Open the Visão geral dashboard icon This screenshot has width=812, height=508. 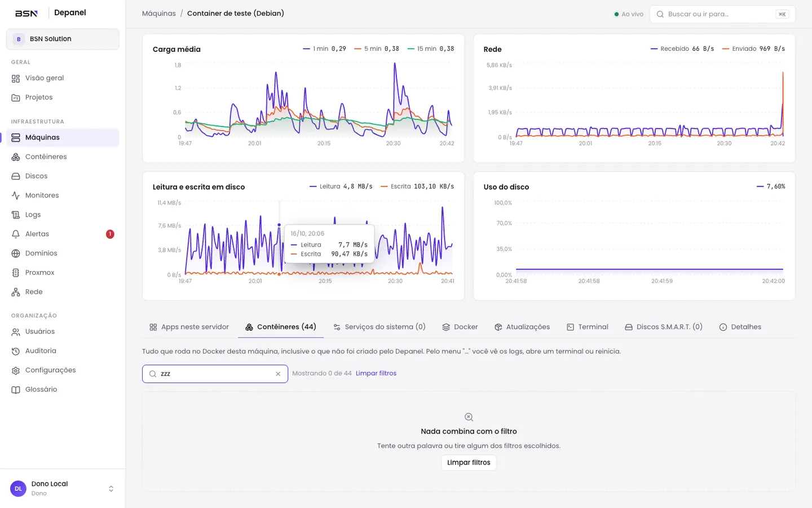point(16,78)
